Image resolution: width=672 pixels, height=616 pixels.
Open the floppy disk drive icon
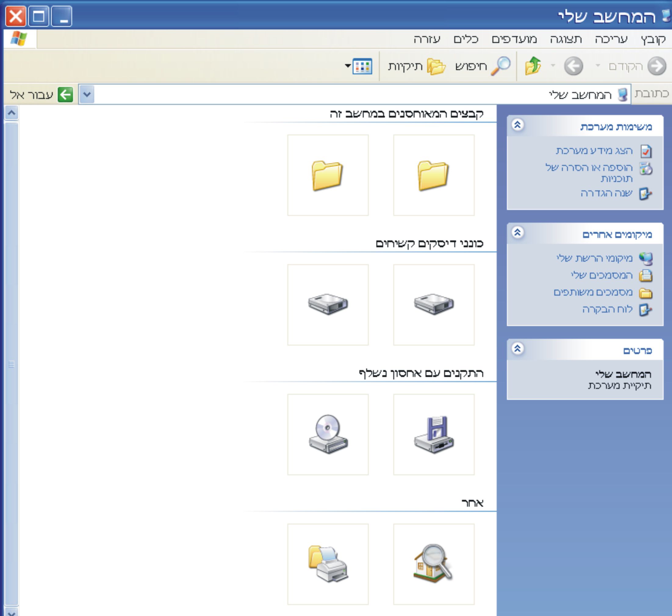pyautogui.click(x=434, y=434)
